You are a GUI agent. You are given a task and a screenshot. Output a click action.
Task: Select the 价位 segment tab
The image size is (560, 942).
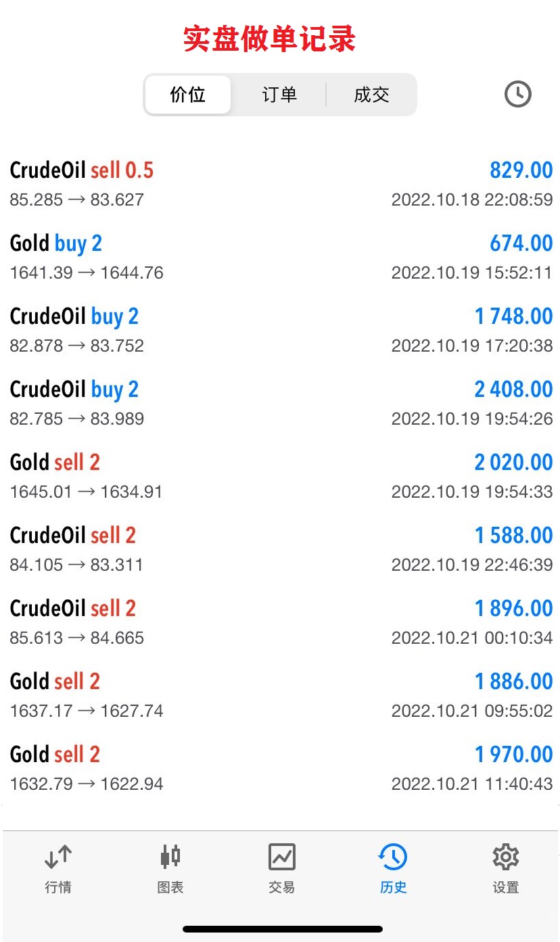tap(187, 95)
